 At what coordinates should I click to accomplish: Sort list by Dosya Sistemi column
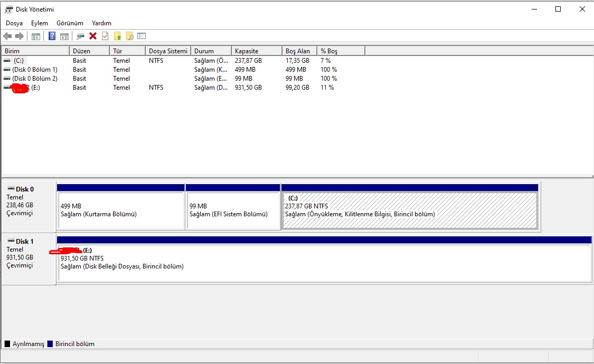click(168, 51)
